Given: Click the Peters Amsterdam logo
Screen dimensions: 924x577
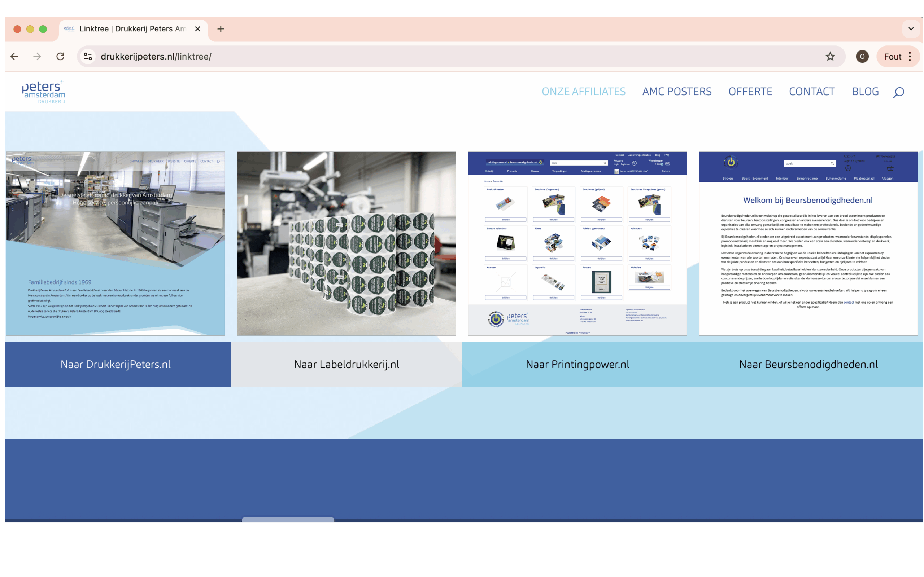Looking at the screenshot, I should [44, 92].
